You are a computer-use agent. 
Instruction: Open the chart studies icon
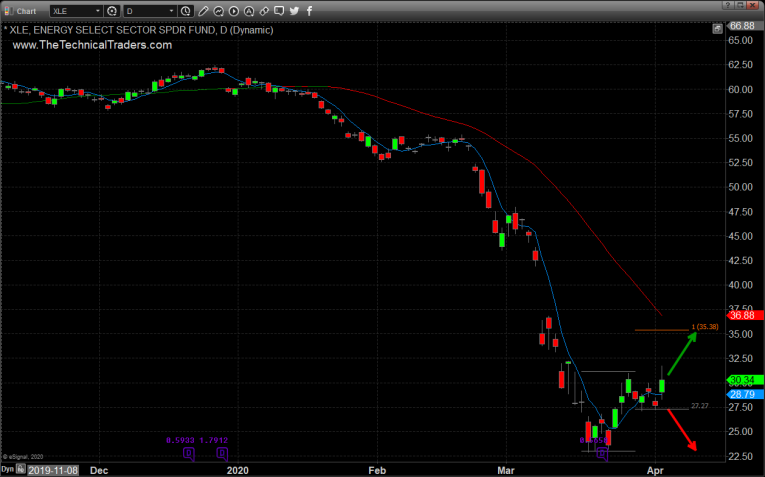[219, 11]
